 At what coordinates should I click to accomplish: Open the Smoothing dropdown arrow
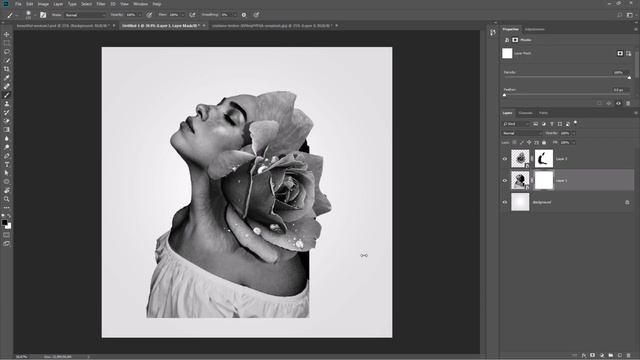click(235, 15)
